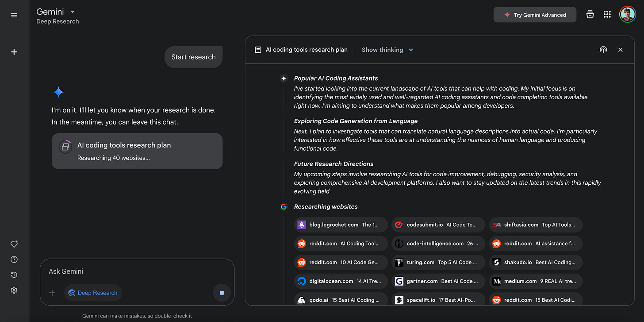This screenshot has width=644, height=322.
Task: Click the Google apps grid icon
Action: pyautogui.click(x=607, y=15)
